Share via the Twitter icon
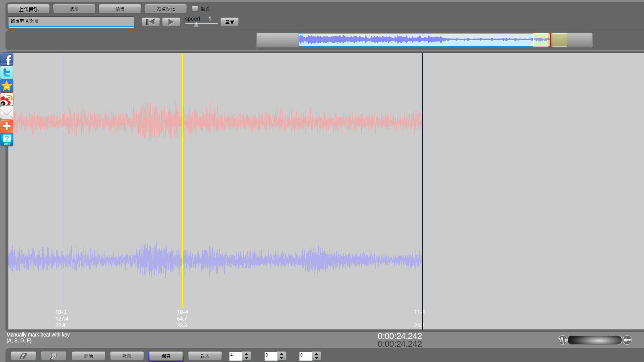The image size is (644, 362). 7,73
